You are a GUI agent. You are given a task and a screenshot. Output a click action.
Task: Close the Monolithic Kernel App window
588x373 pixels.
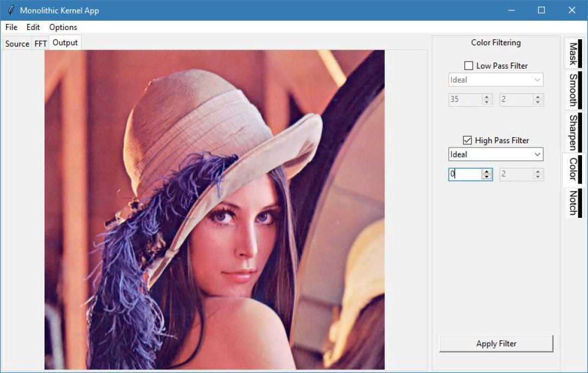[572, 10]
